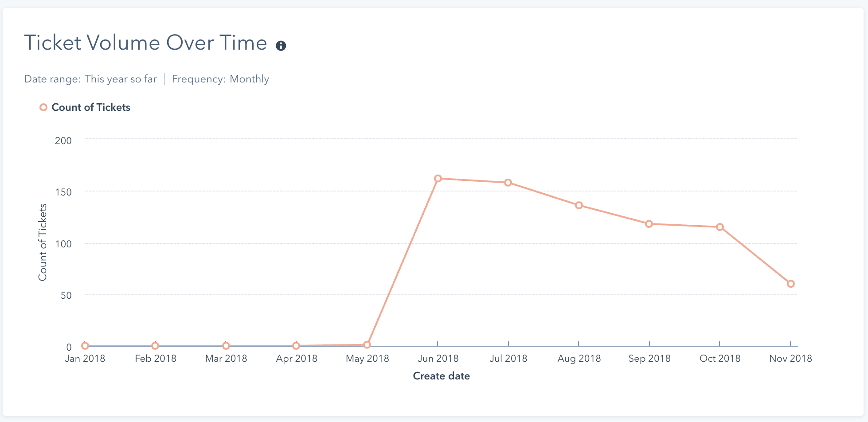Click the Jun 2018 x-axis label

(438, 359)
